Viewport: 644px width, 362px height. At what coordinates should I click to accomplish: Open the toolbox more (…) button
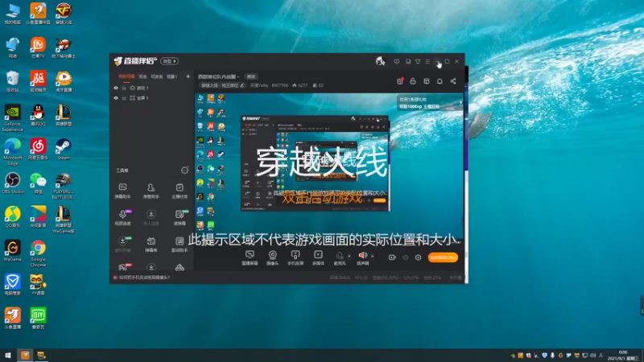(x=184, y=171)
